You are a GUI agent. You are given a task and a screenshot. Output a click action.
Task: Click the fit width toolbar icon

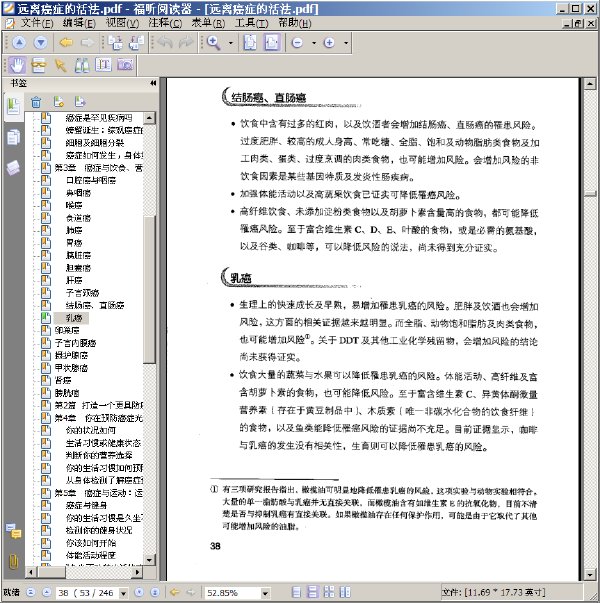click(x=272, y=43)
